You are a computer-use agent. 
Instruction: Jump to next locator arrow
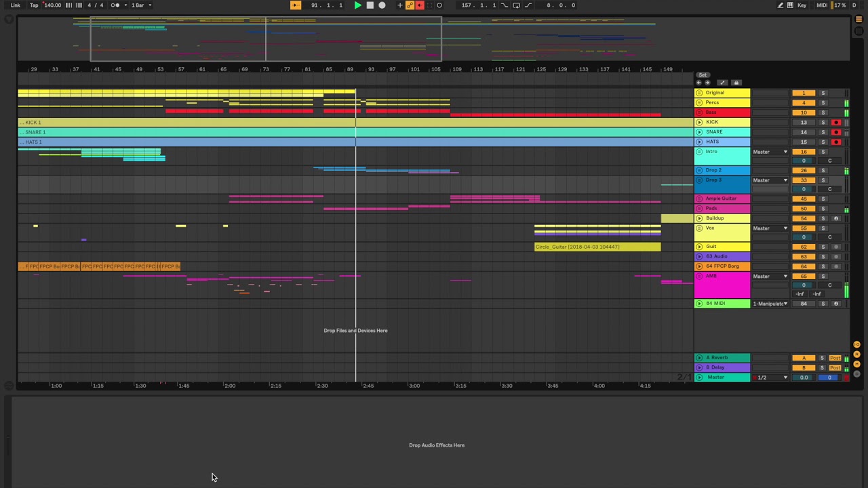coord(707,83)
